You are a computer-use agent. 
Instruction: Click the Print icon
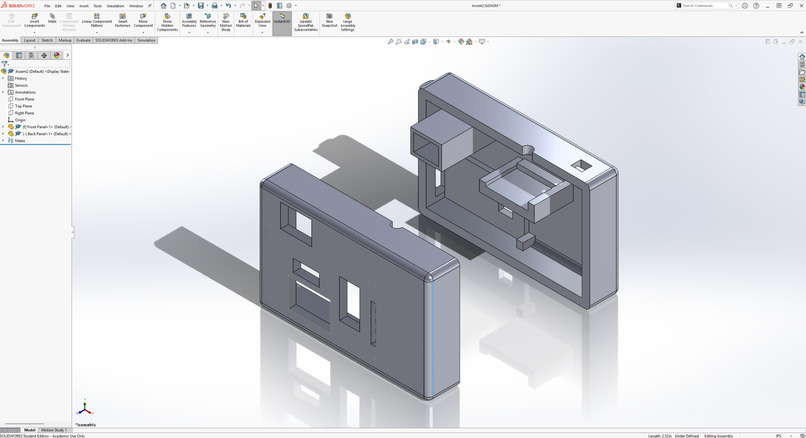(214, 6)
